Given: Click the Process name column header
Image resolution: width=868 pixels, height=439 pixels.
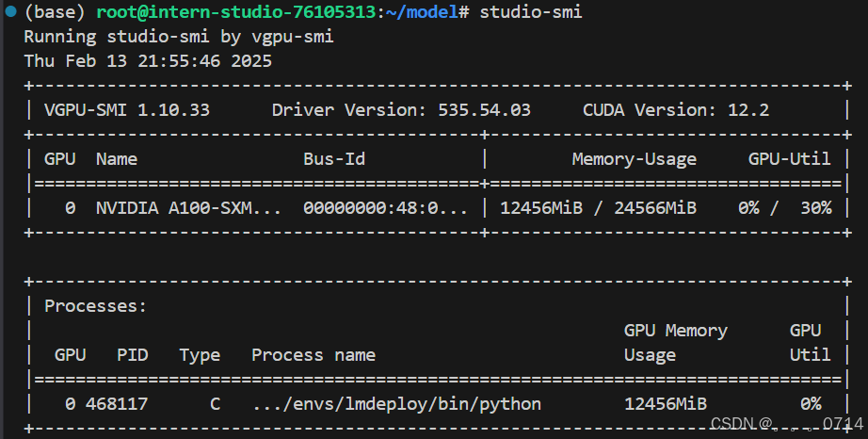Looking at the screenshot, I should pos(313,355).
